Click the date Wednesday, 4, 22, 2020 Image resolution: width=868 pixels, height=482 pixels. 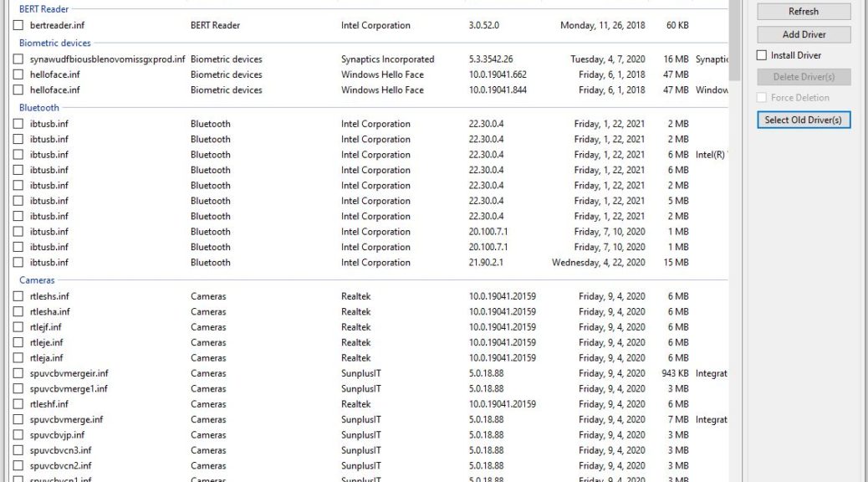599,262
